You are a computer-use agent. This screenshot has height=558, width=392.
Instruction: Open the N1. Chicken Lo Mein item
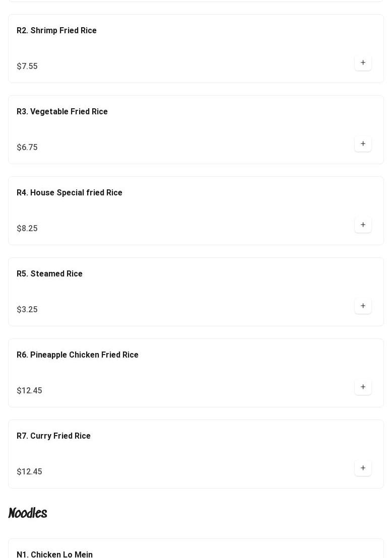coord(54,554)
